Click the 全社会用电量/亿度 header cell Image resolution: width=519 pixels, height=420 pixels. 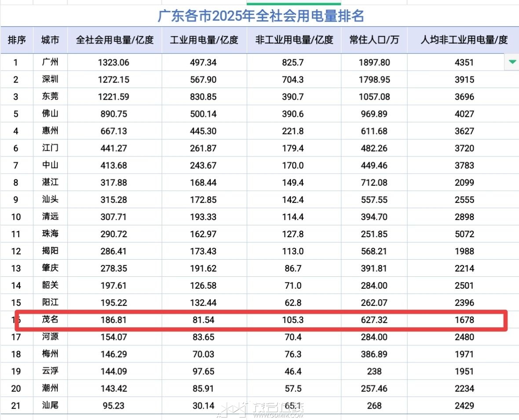pos(114,40)
